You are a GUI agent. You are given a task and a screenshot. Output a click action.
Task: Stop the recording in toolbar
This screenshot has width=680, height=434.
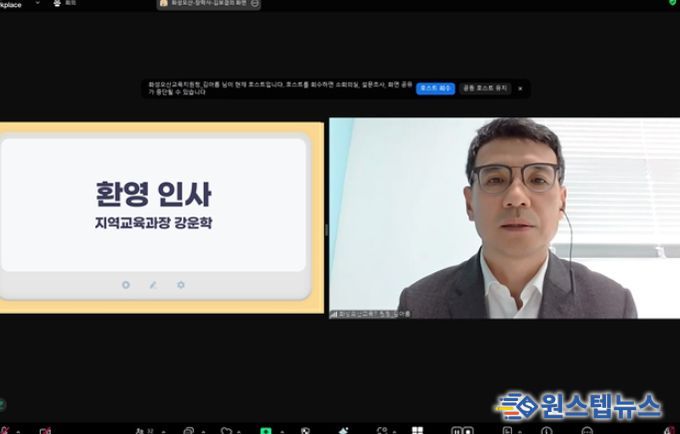click(x=468, y=431)
